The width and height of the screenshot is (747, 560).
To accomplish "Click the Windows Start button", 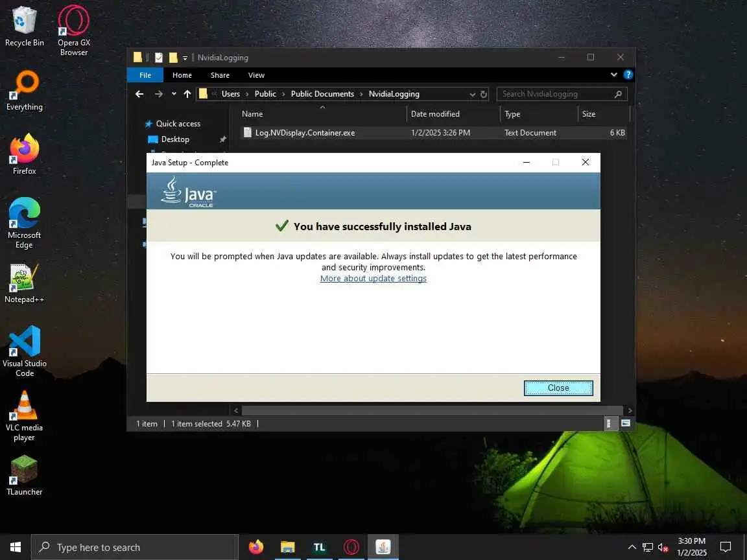I will 16,547.
